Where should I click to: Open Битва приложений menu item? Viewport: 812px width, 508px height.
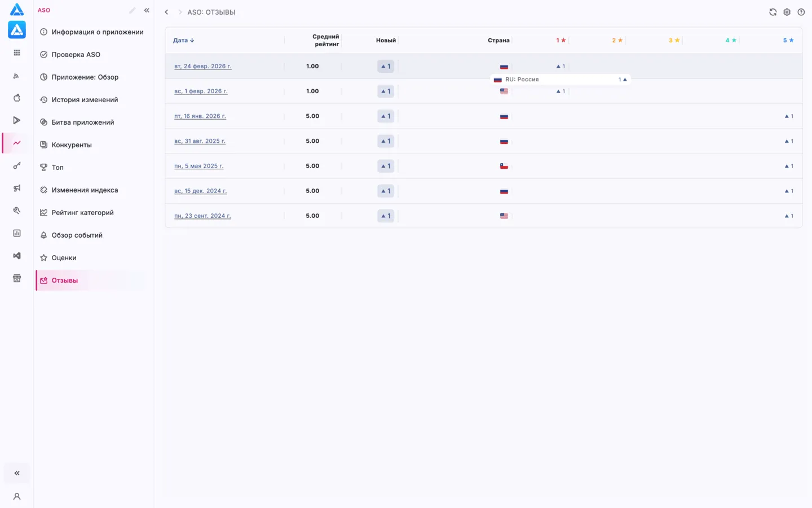91,122
